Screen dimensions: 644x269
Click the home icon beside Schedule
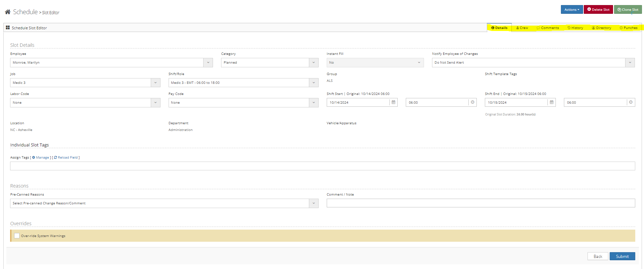pos(7,12)
